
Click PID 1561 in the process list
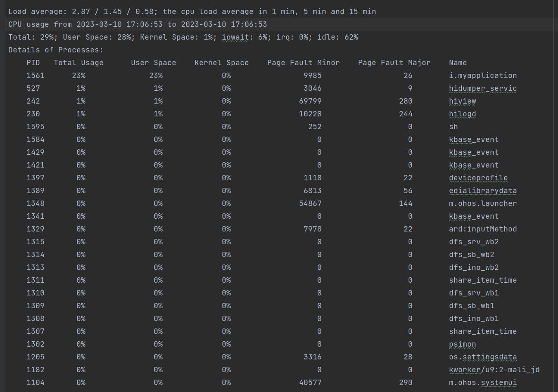coord(35,76)
